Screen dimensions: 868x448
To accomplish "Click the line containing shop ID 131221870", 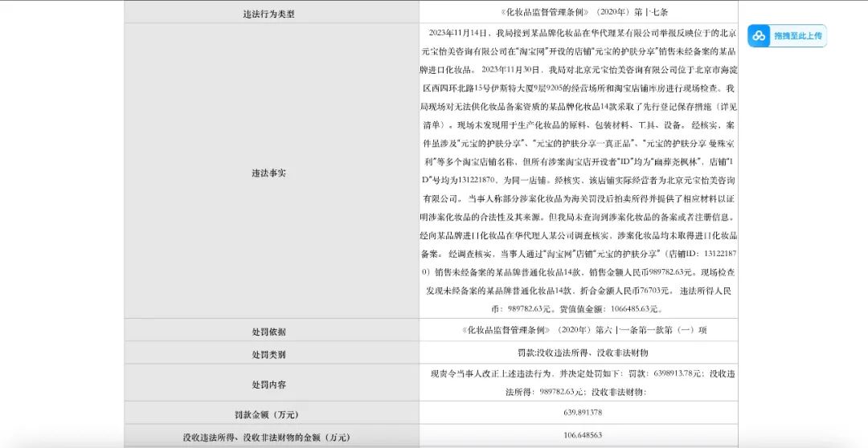I will (579, 181).
